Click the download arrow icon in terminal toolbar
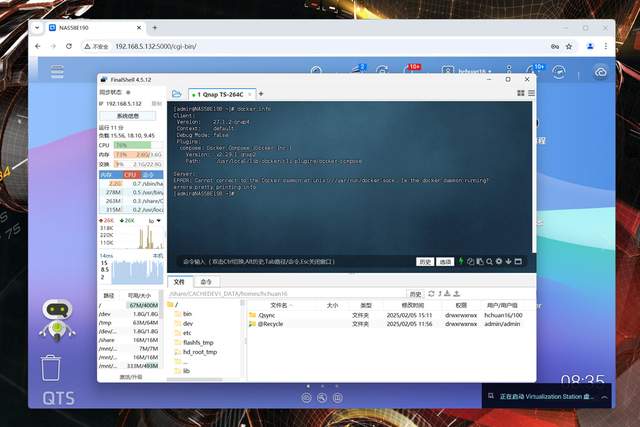 point(509,261)
